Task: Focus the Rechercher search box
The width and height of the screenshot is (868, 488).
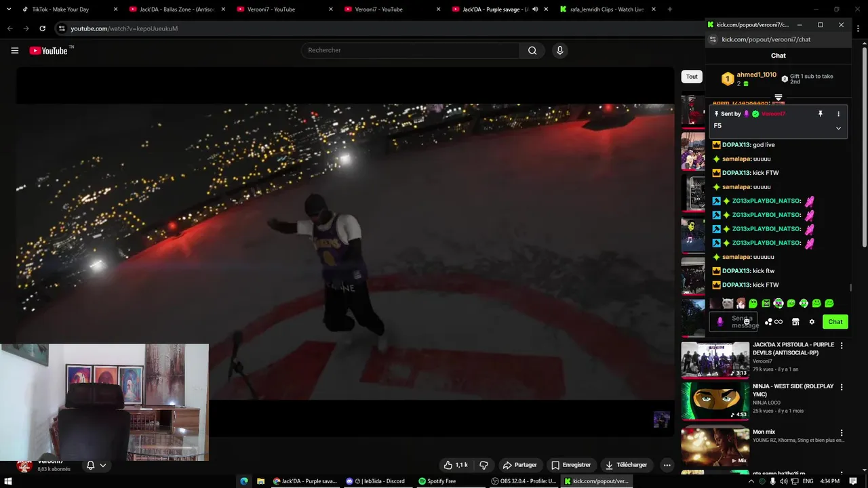Action: [x=410, y=50]
